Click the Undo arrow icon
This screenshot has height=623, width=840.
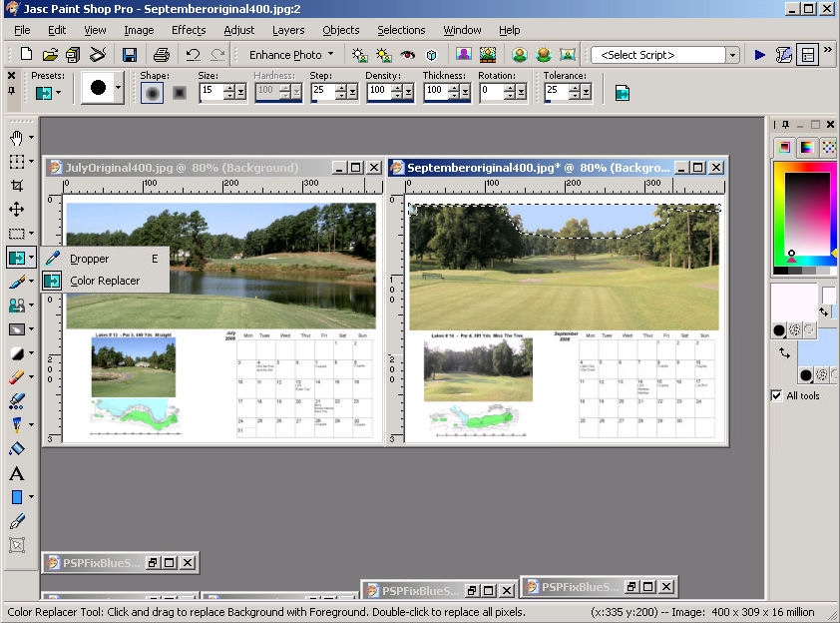tap(193, 55)
